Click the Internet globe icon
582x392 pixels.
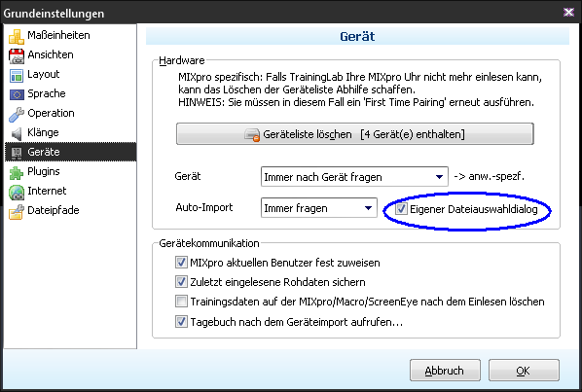17,192
